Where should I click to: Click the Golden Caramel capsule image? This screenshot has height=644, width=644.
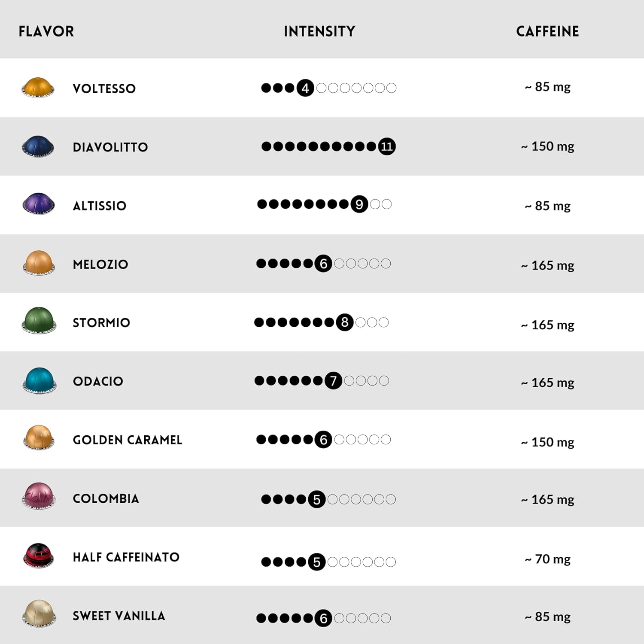pos(39,438)
